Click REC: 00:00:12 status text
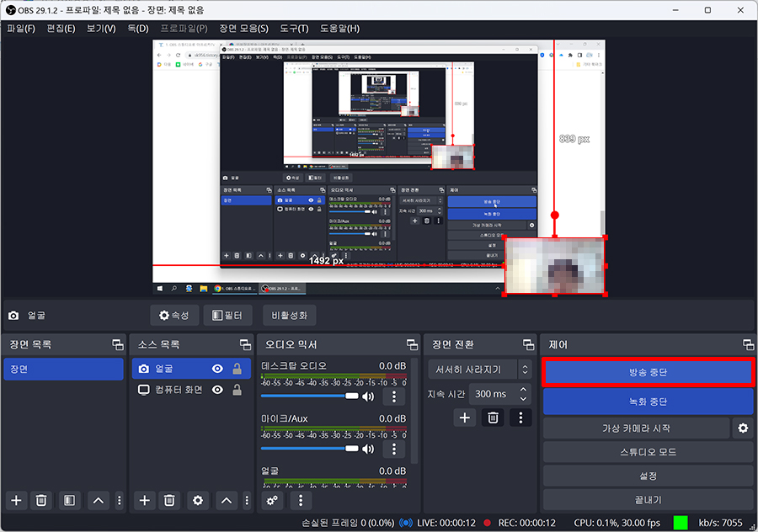 (527, 523)
